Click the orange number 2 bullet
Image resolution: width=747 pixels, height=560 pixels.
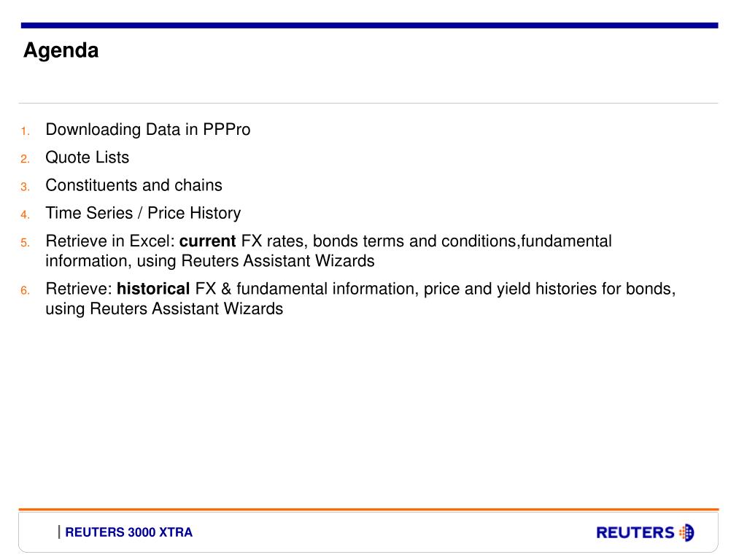tap(26, 158)
